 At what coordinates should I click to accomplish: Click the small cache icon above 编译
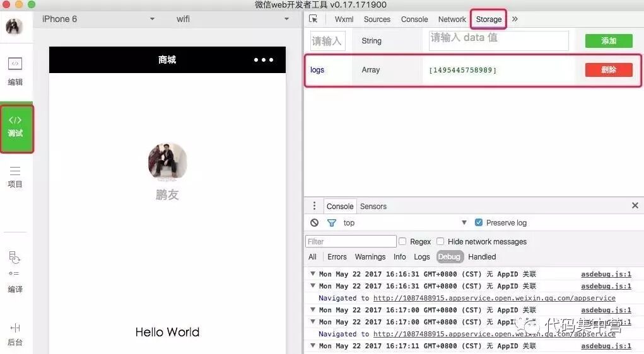(x=15, y=257)
